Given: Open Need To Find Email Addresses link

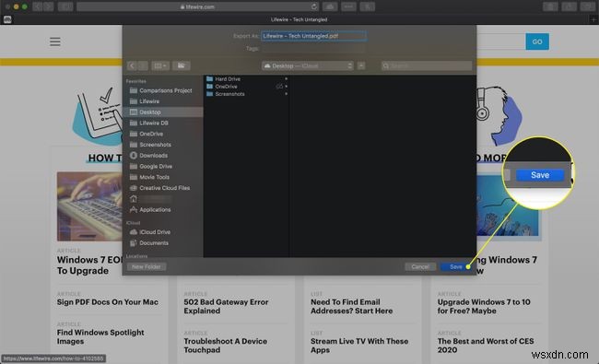Looking at the screenshot, I should click(351, 306).
